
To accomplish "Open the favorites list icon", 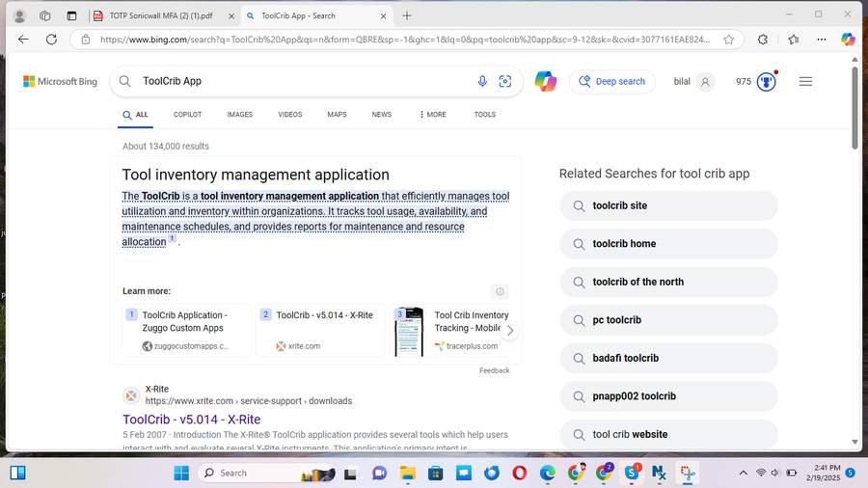I will (794, 40).
